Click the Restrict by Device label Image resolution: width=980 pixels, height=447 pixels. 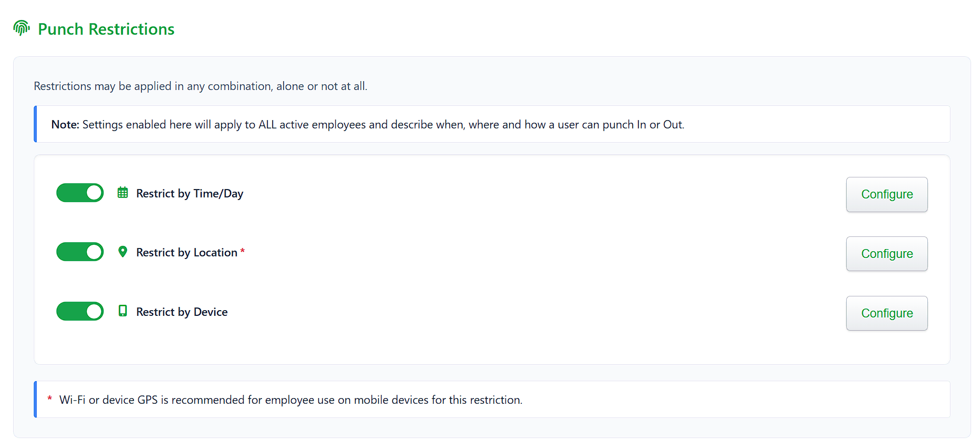click(x=182, y=312)
